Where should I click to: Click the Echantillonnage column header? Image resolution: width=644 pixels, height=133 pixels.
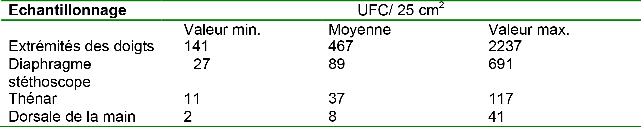coord(67,11)
